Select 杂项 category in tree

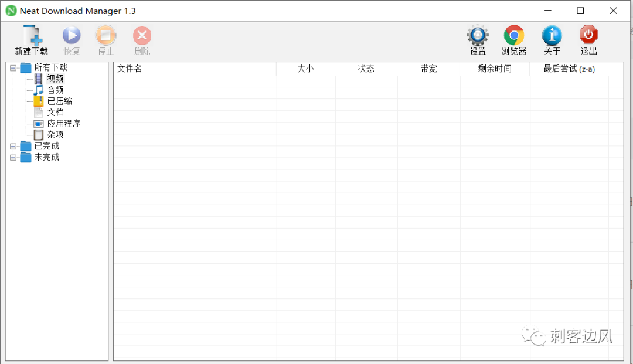pos(55,135)
